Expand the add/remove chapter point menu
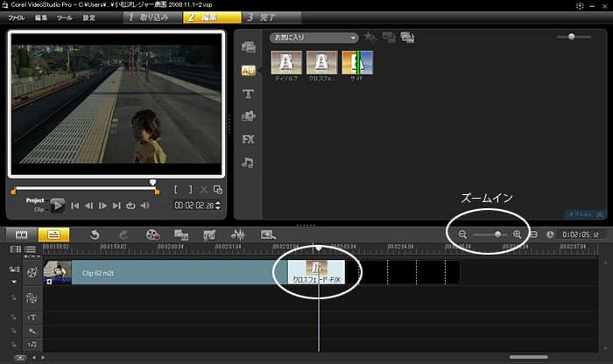Viewport: 613px width, 364px height. 32,256
